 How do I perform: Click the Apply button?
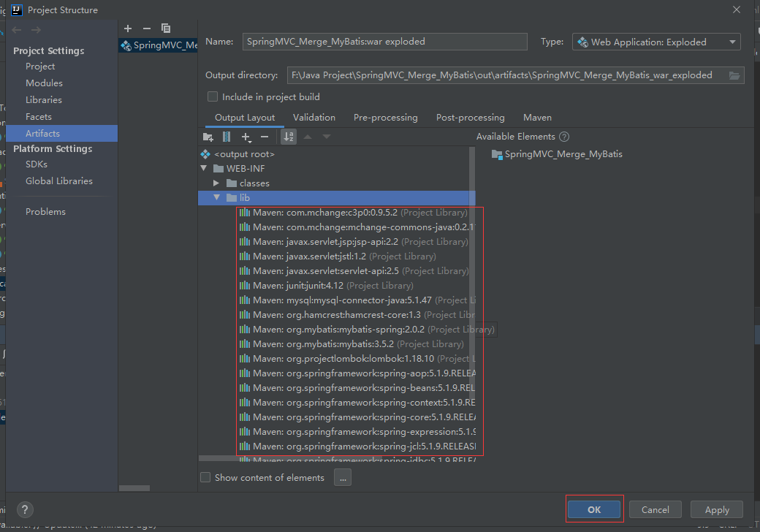717,510
